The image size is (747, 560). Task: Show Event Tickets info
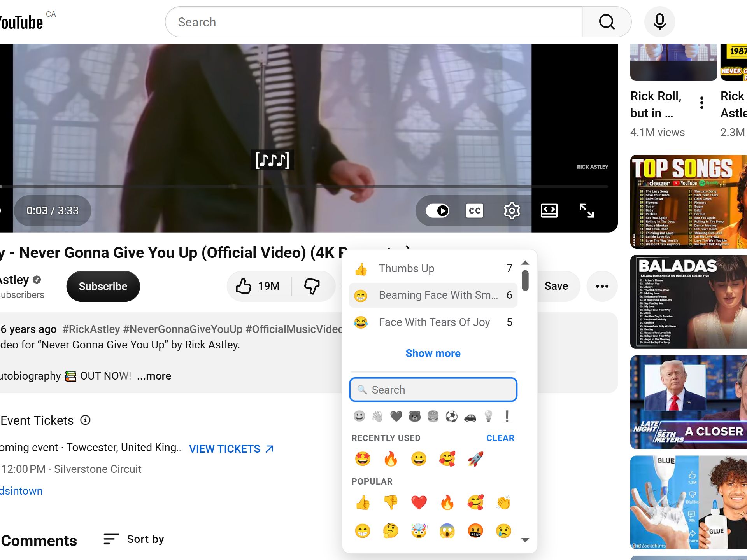(85, 420)
